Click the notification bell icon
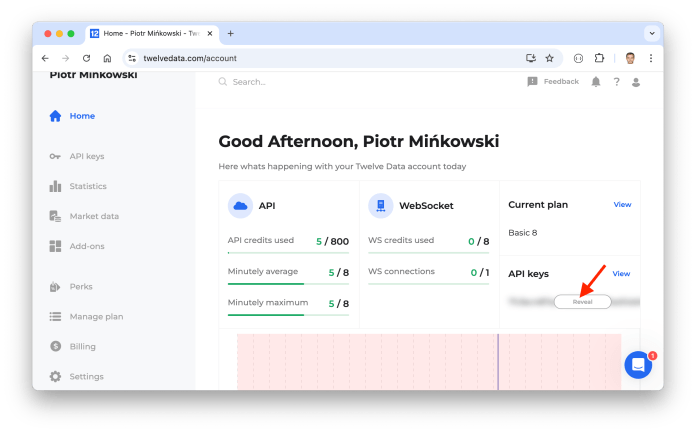 click(x=596, y=82)
